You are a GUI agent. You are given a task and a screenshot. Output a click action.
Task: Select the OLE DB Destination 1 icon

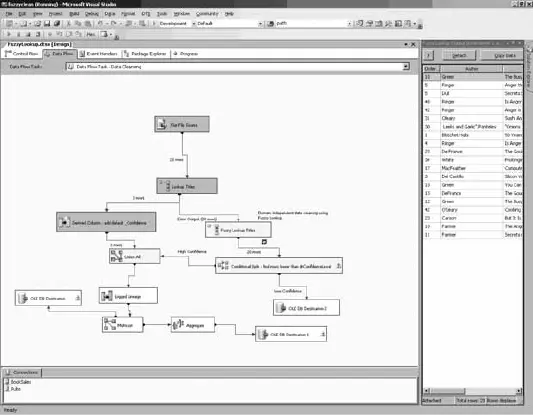coord(263,334)
